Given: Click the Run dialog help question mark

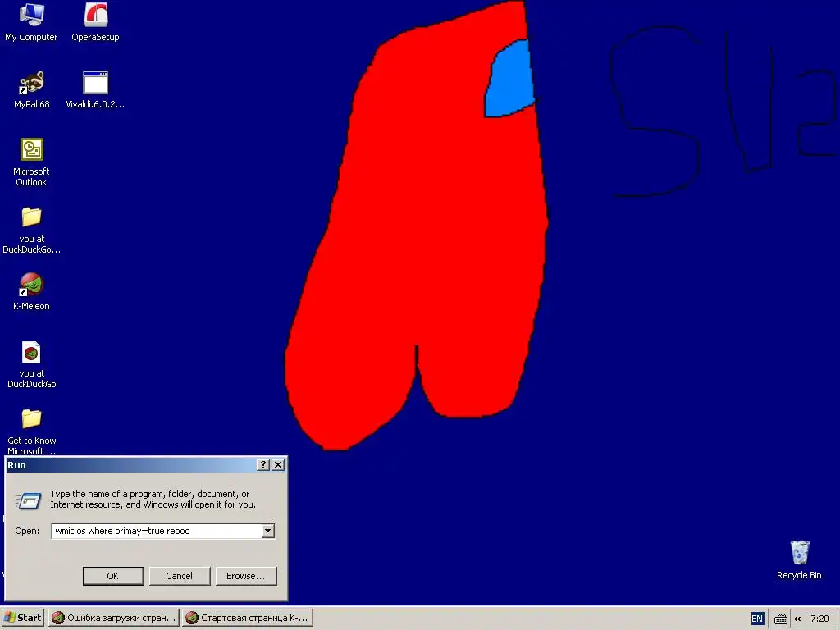Looking at the screenshot, I should [263, 465].
